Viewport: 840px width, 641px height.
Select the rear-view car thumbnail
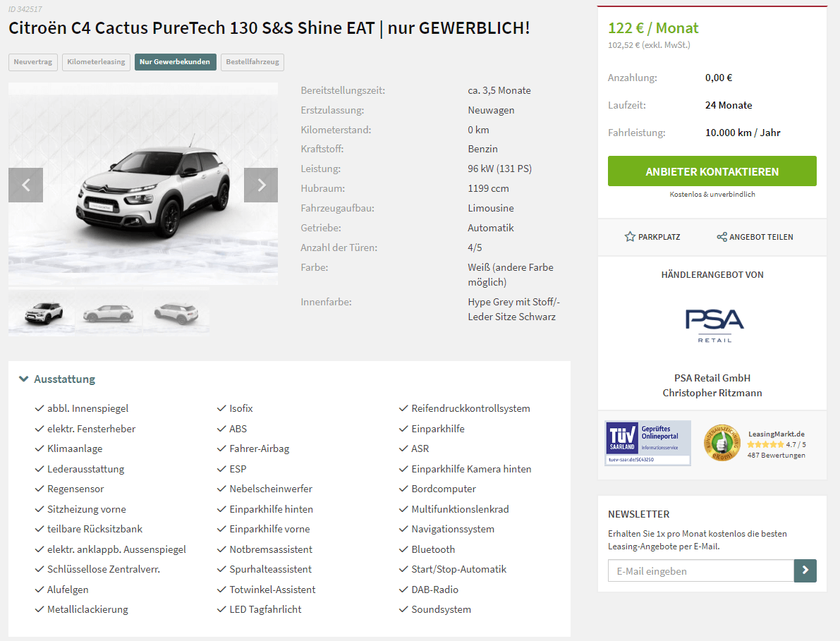tap(176, 312)
